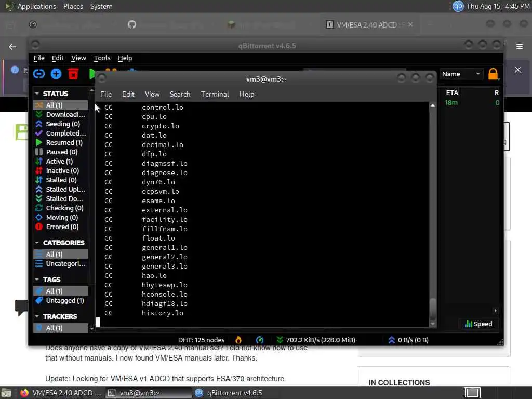Click the add torrent file plus icon
532x399 pixels.
coord(56,74)
